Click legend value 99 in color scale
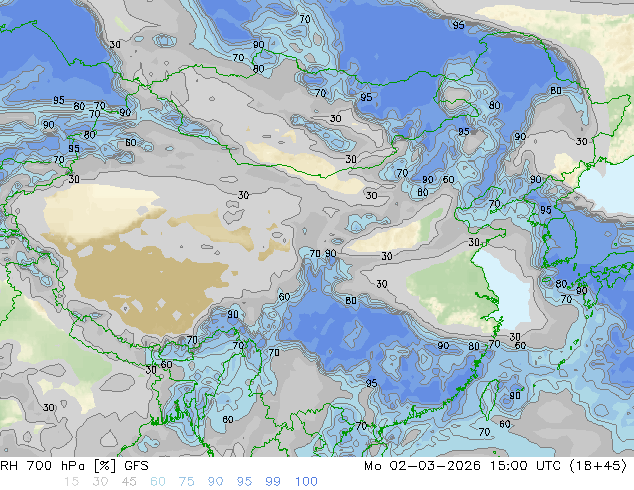634x490 pixels. (x=273, y=482)
